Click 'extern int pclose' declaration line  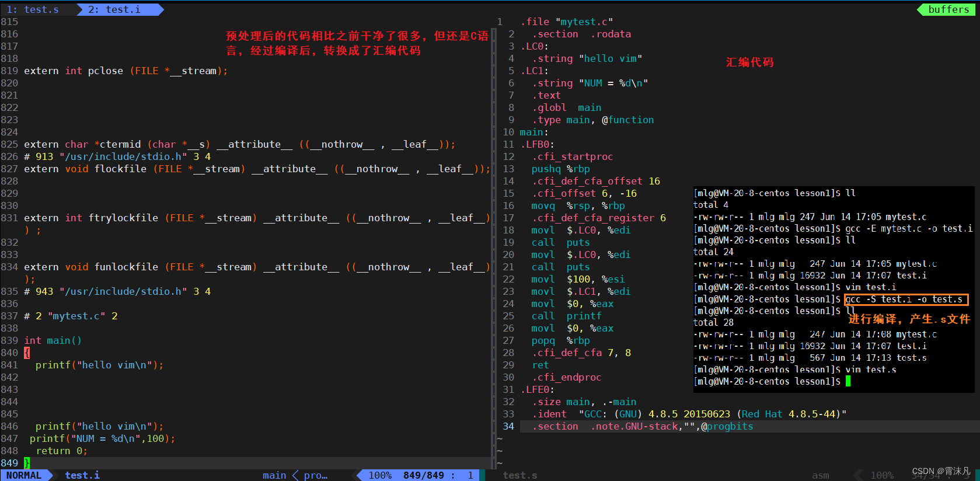pos(125,71)
